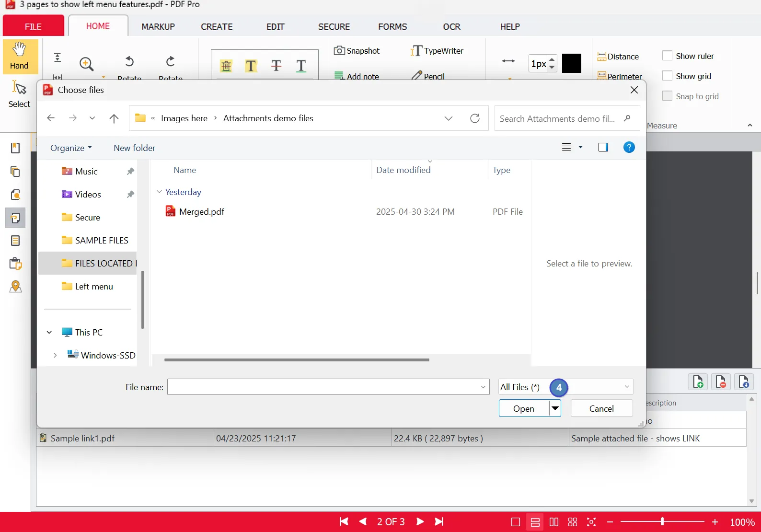Switch to the MARKUP tab
The image size is (761, 532).
(158, 27)
